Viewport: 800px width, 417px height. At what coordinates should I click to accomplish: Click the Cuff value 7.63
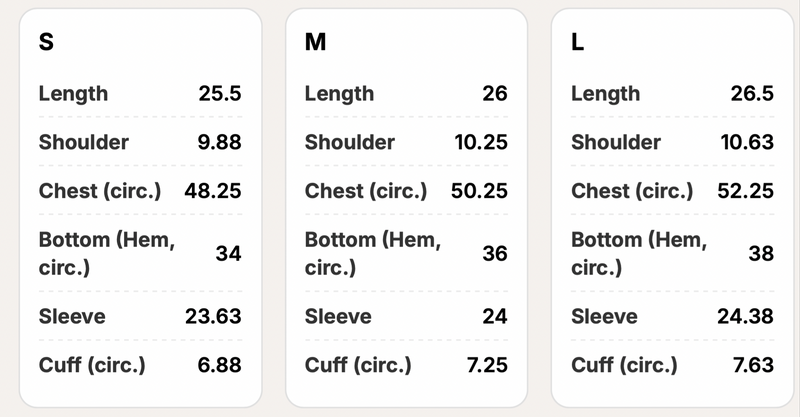coord(752,365)
